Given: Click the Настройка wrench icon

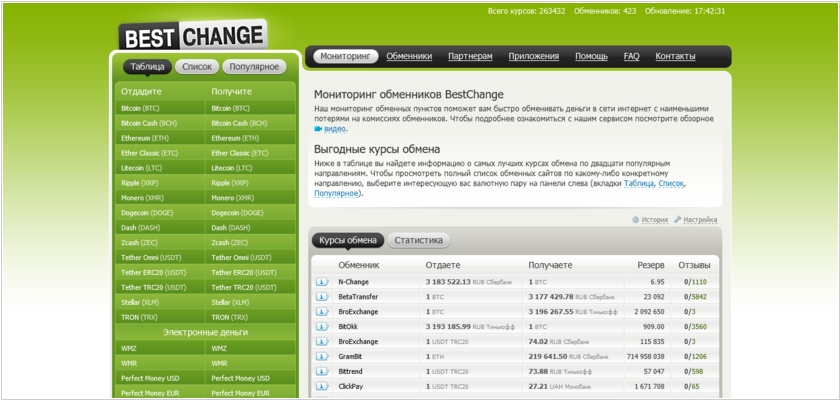Looking at the screenshot, I should [678, 220].
